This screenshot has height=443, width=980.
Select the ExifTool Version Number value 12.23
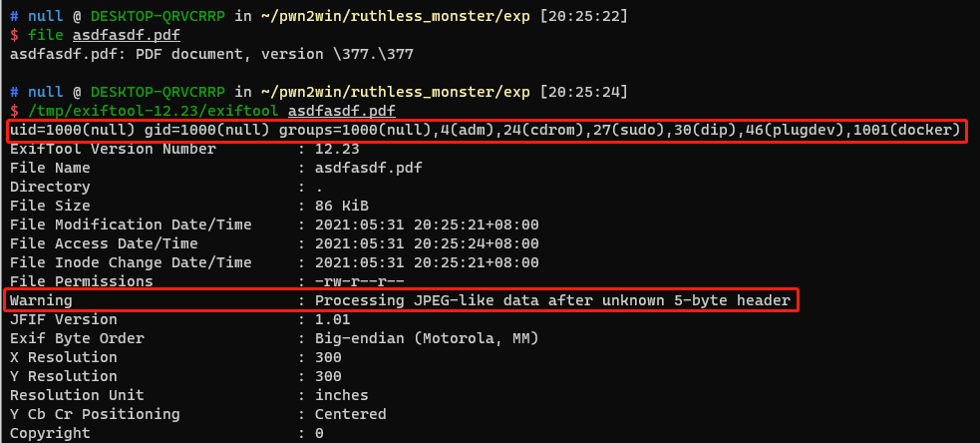[335, 149]
